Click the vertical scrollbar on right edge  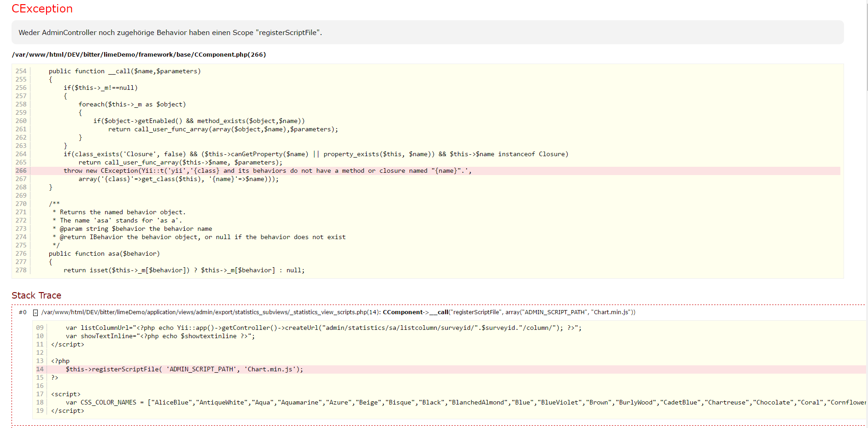866,46
